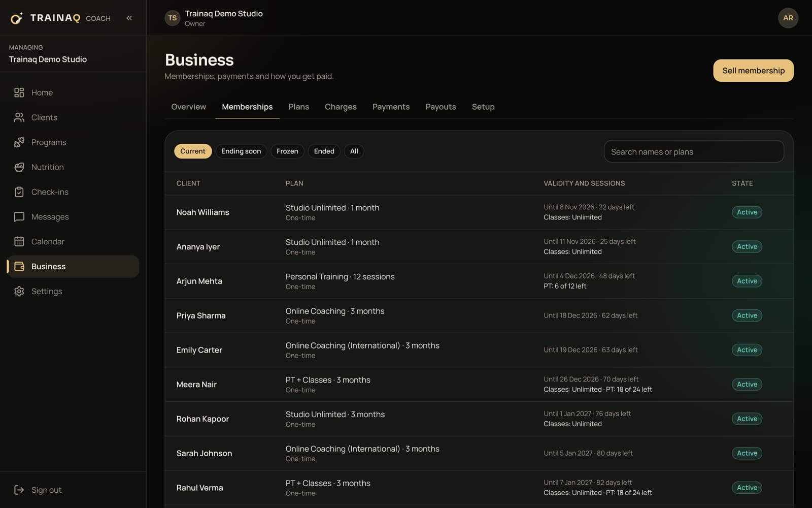Screen dimensions: 812x508
Task: Open Settings via gear icon
Action: pyautogui.click(x=19, y=291)
